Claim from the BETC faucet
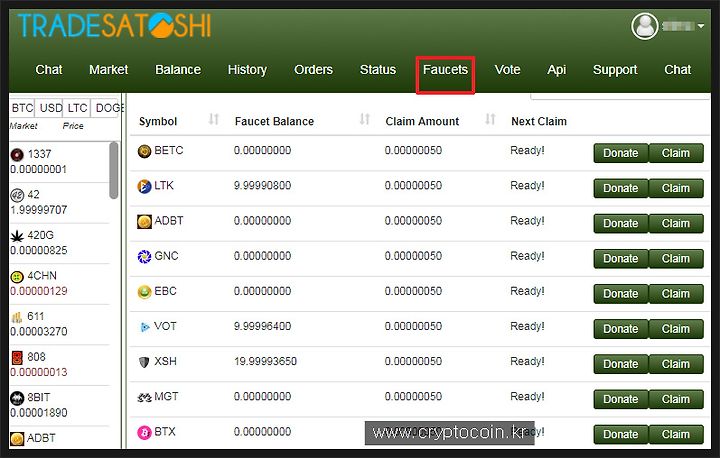 (676, 153)
